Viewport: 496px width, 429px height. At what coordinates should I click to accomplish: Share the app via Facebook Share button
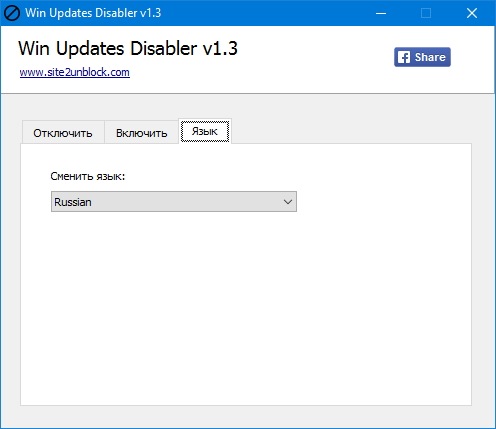[422, 57]
